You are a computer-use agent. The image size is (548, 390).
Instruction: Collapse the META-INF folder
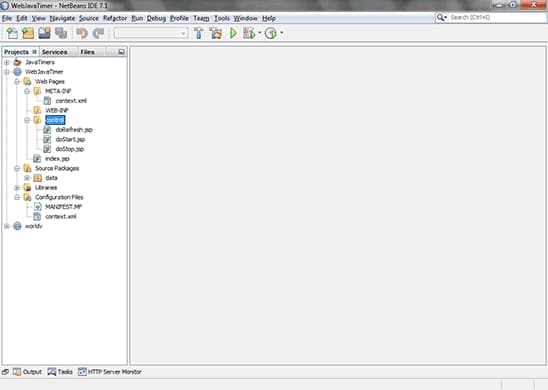pos(27,91)
